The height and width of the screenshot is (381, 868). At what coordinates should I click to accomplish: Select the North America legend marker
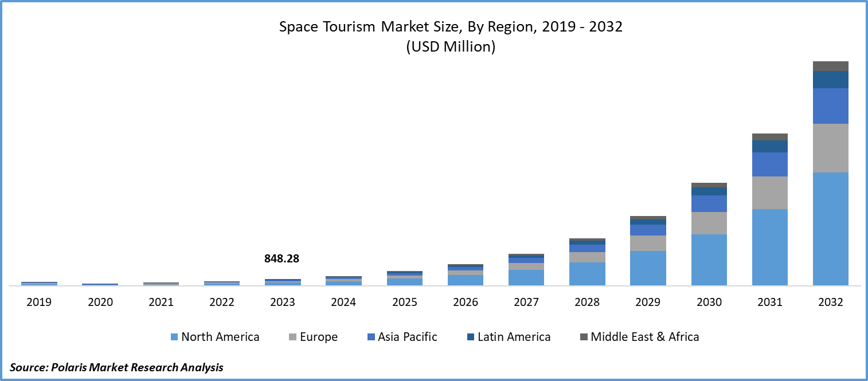(x=173, y=337)
